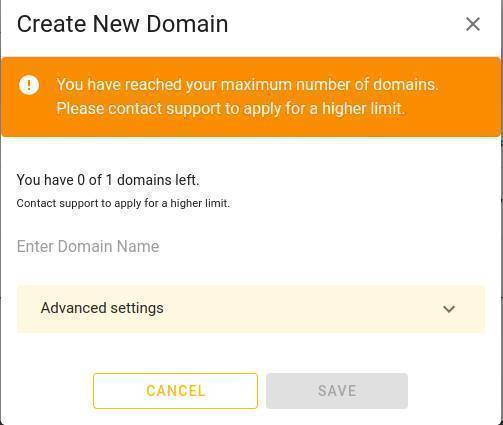Click the Create New Domain title
Screen dimensions: 503x425
tap(122, 24)
